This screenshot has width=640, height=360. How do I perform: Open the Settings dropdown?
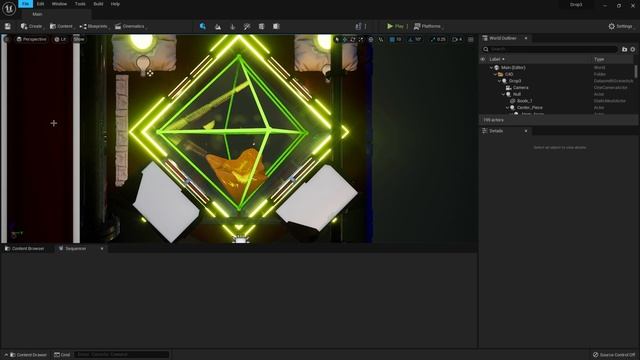click(621, 26)
